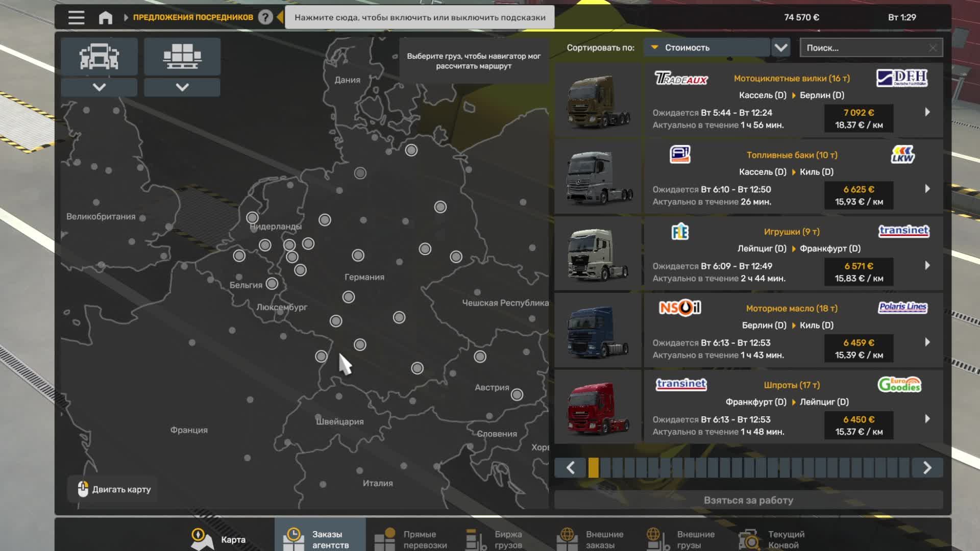Screen dimensions: 980x551
Task: Switch to Внешние грузы tab
Action: tap(681, 539)
